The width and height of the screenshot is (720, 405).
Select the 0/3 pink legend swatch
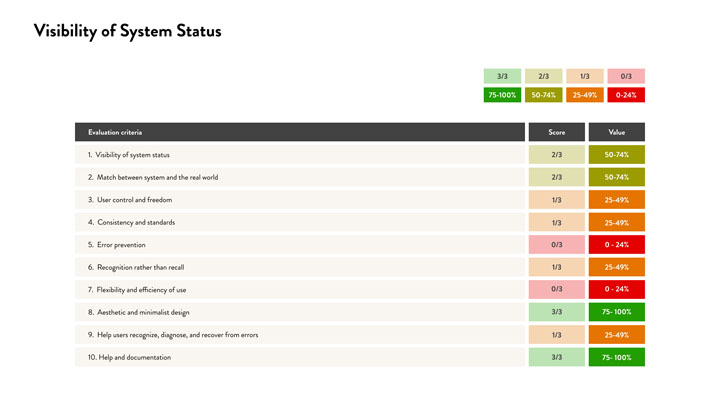tap(625, 76)
